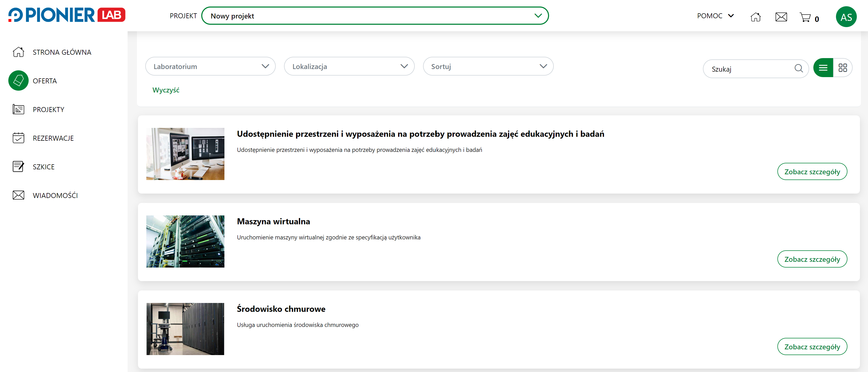
Task: Open the Środowisko chmurowe title
Action: (281, 309)
